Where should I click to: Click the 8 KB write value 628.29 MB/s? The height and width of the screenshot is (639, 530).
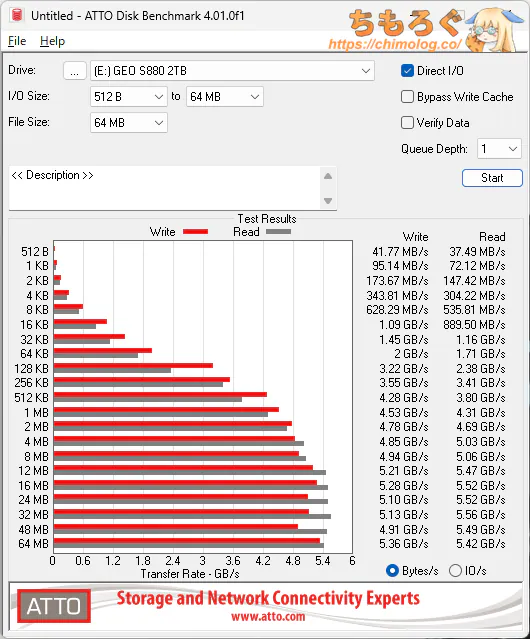point(397,310)
